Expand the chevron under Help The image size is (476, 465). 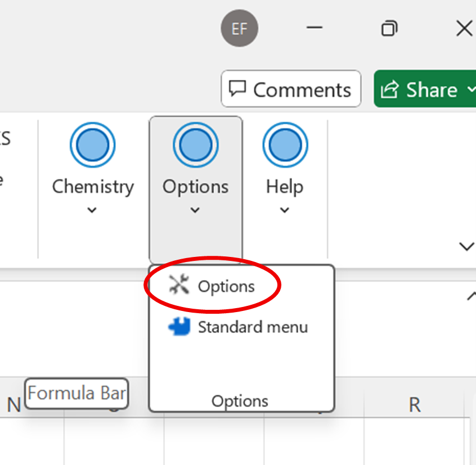click(285, 210)
